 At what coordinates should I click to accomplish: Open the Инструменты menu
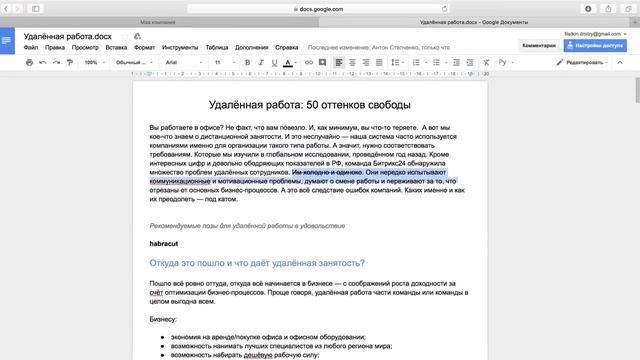180,47
